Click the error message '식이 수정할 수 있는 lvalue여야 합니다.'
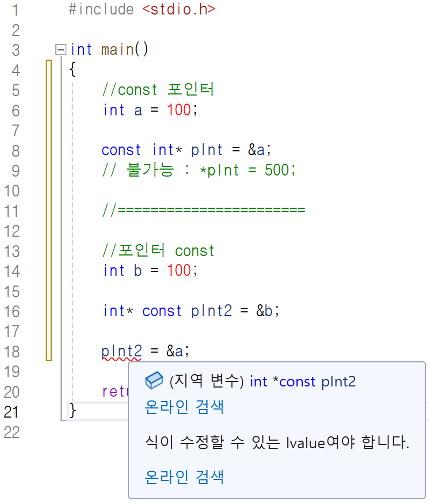Viewport: 428px width, 504px height. [x=277, y=442]
